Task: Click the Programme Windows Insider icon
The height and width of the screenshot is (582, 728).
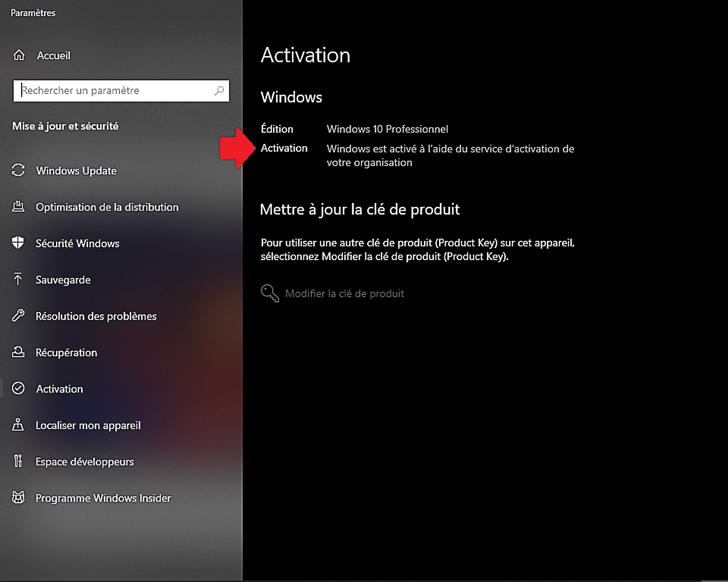Action: tap(17, 498)
